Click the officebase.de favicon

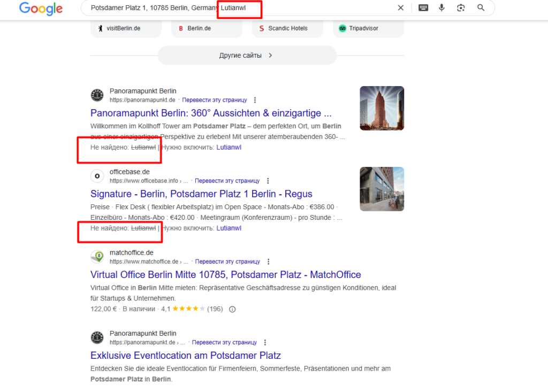(97, 176)
